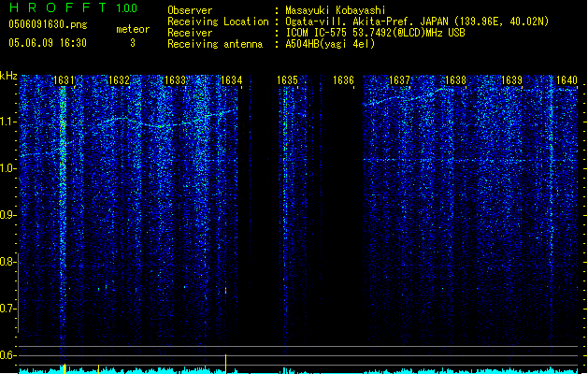Click the 'meteor' count label
The width and height of the screenshot is (588, 374).
[x=133, y=29]
